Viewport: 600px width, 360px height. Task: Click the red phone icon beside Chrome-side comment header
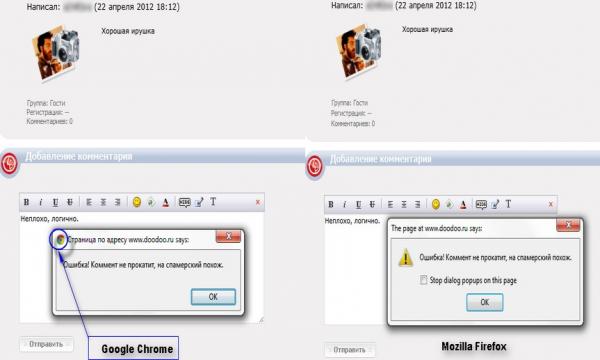[9, 164]
